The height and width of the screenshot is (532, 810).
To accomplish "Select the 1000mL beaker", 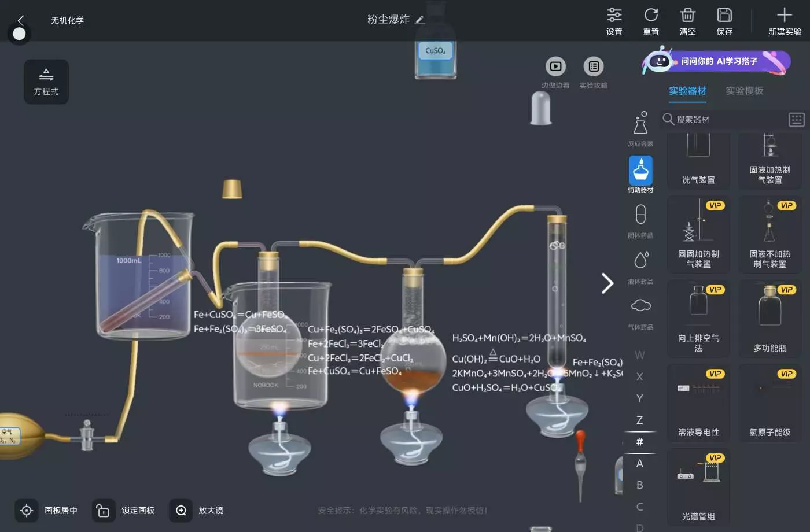I will [139, 275].
